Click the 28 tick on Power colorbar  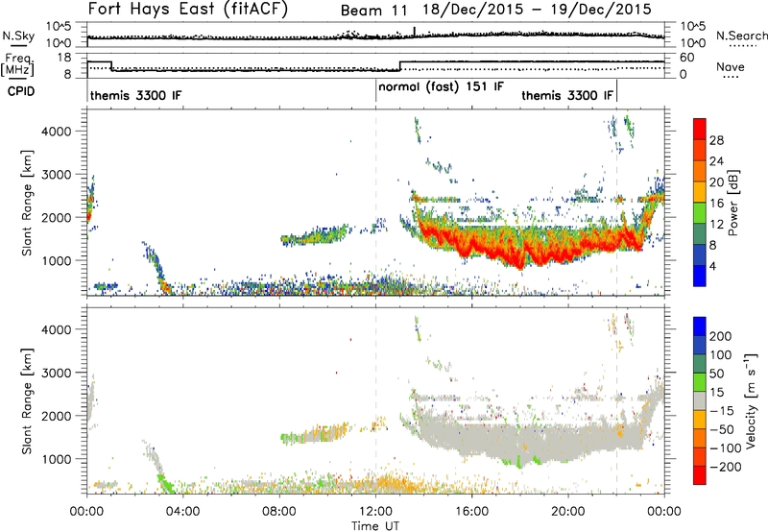tap(716, 140)
